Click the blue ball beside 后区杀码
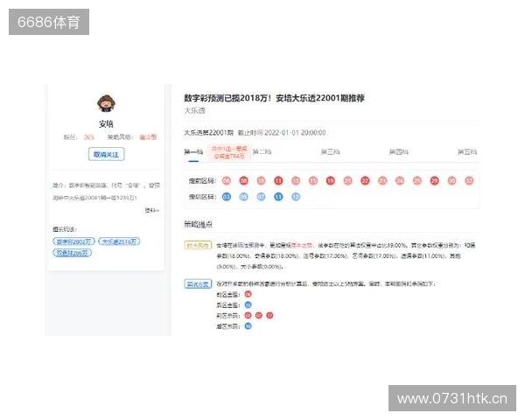Image resolution: width=525 pixels, height=420 pixels. pos(248,325)
